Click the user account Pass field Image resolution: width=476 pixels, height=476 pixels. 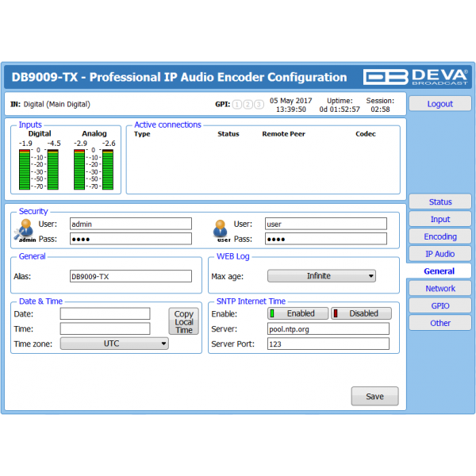326,239
